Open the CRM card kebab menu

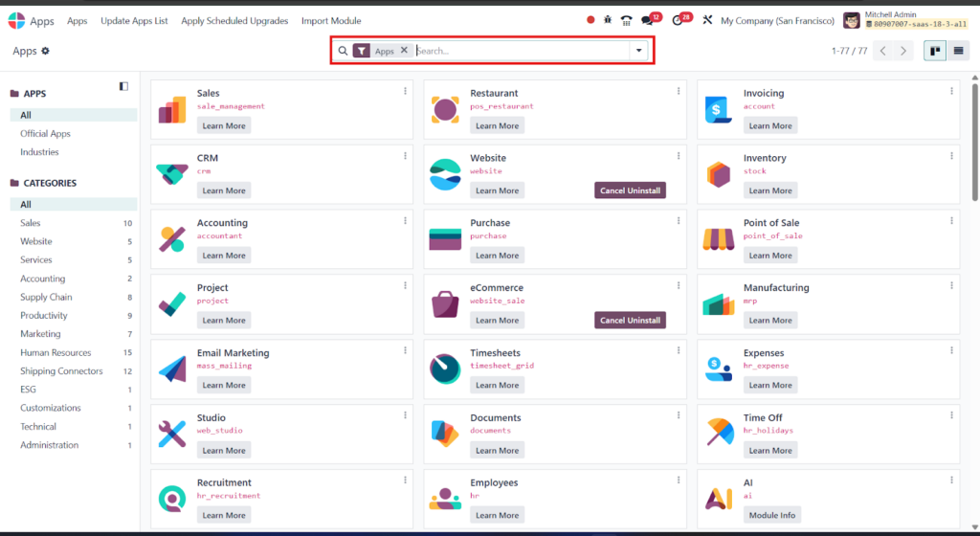[405, 156]
